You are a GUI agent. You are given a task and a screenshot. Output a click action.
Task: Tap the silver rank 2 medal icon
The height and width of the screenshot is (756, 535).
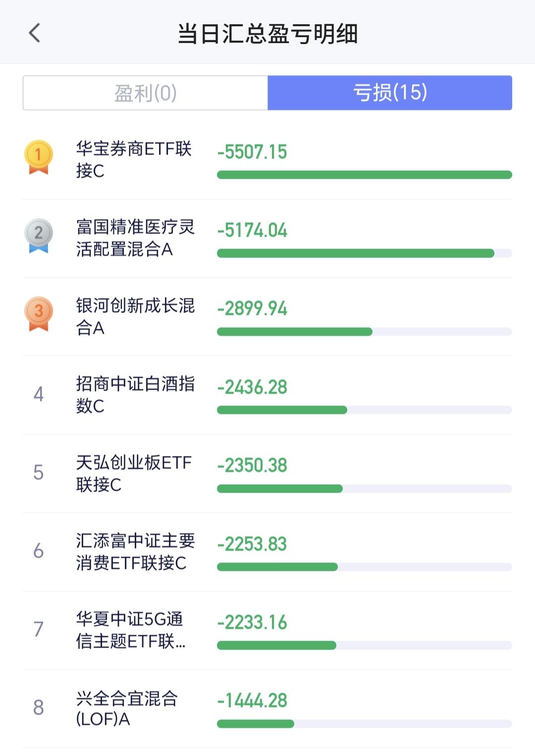coord(39,236)
